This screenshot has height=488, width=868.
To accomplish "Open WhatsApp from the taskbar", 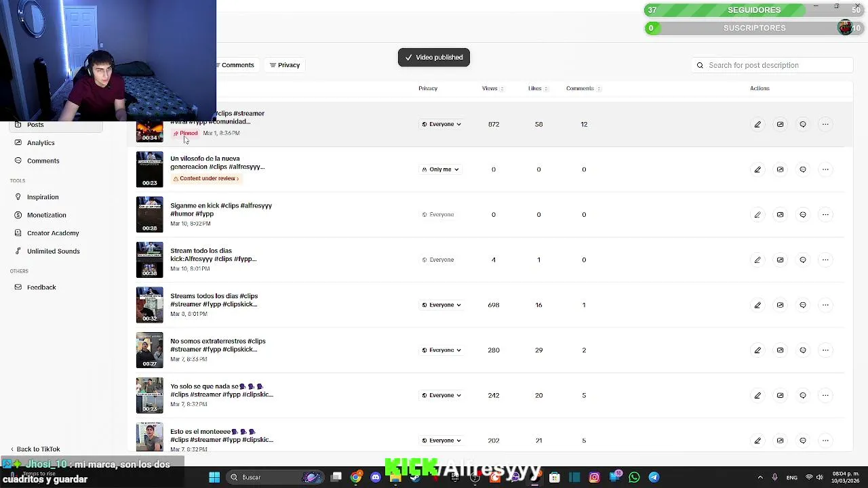I will [634, 477].
